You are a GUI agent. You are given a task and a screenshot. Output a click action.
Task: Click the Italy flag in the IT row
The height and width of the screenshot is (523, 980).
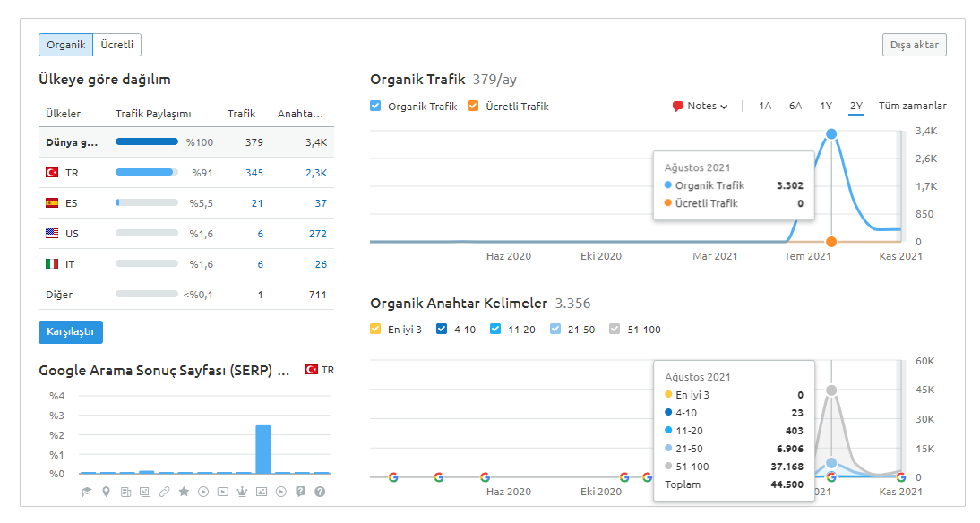click(52, 264)
